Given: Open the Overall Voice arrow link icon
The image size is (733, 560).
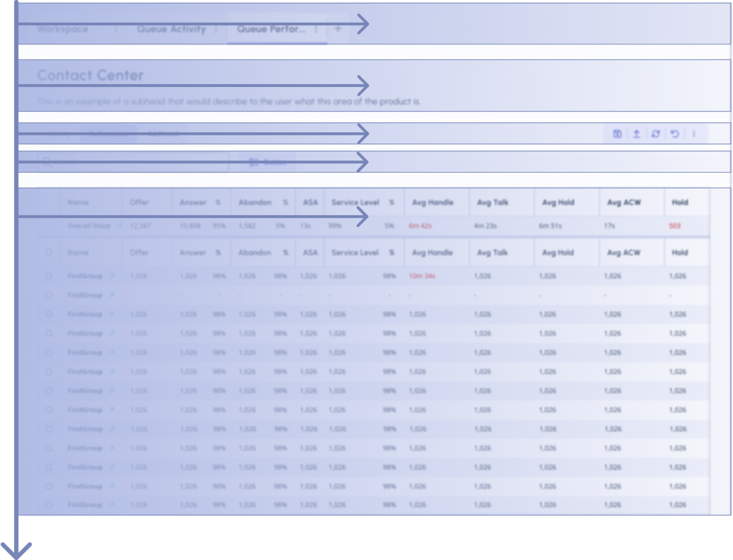Looking at the screenshot, I should (119, 226).
